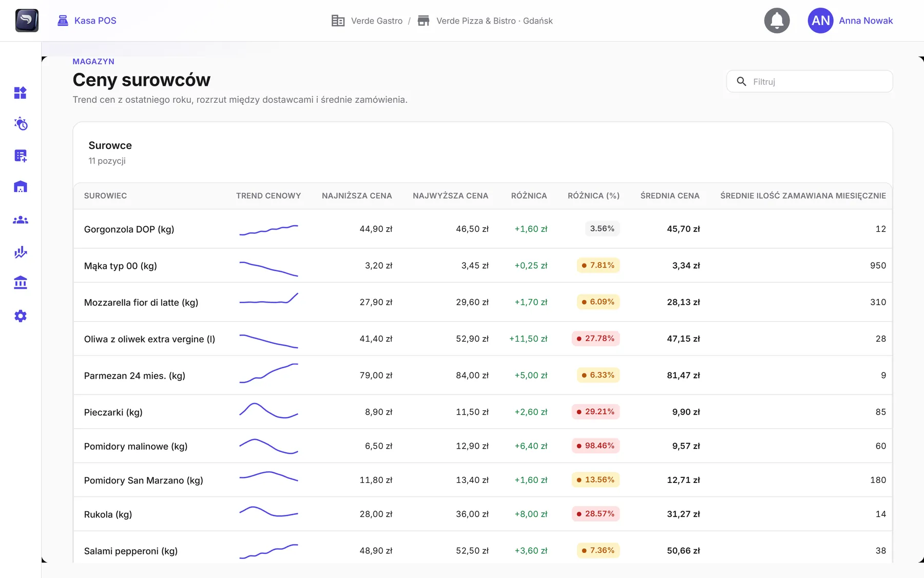Sort by Średnie ilość zamawiana miesięcznie header

pos(803,196)
